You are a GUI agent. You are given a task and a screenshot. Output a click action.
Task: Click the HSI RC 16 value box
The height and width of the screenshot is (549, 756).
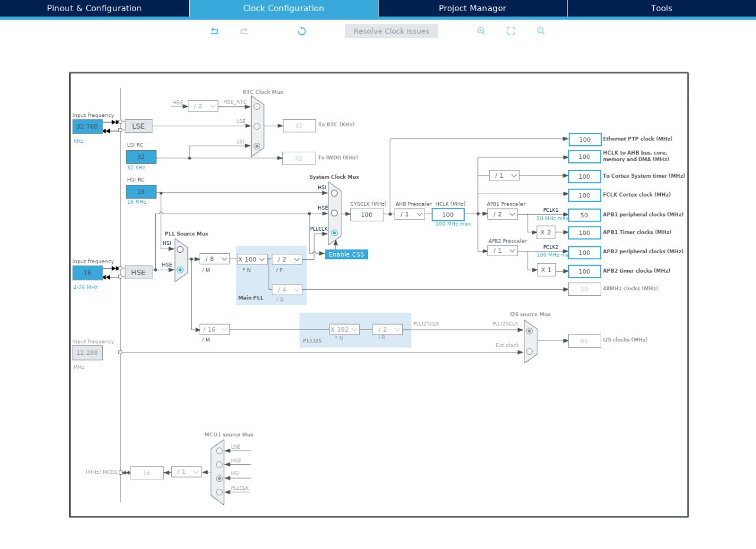[141, 192]
